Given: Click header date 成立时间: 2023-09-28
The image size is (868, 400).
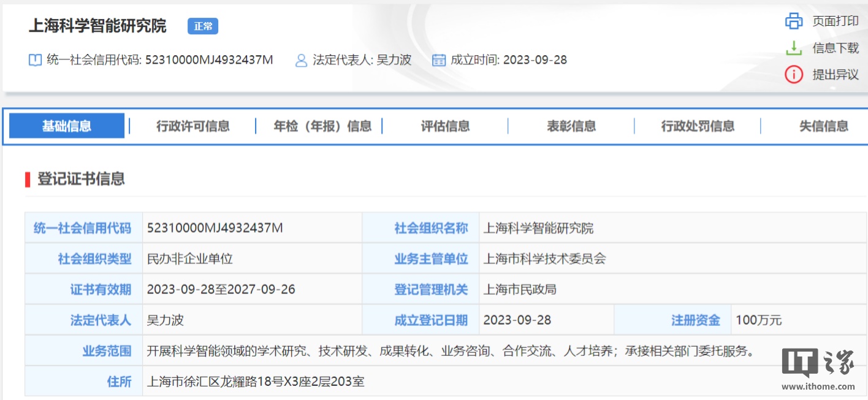Looking at the screenshot, I should pos(509,60).
